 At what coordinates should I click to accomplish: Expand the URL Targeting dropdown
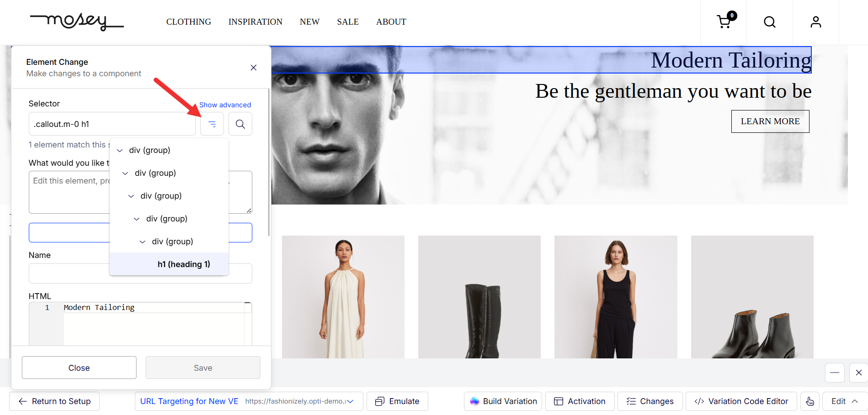click(350, 401)
